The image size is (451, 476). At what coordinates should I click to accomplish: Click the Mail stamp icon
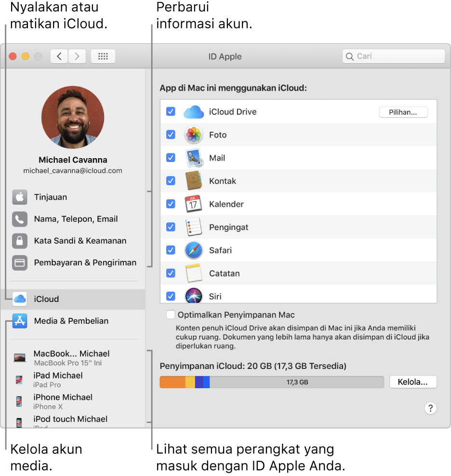click(194, 158)
